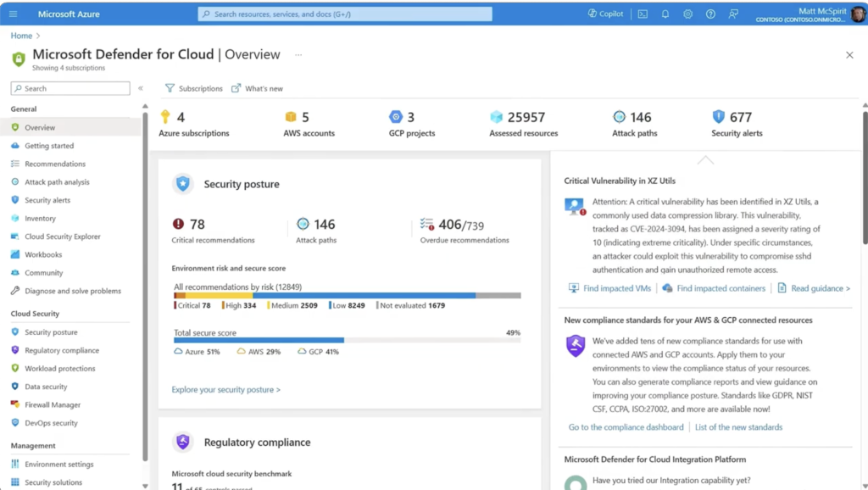This screenshot has width=868, height=490.
Task: Open the Azure portal hamburger menu
Action: click(x=14, y=14)
